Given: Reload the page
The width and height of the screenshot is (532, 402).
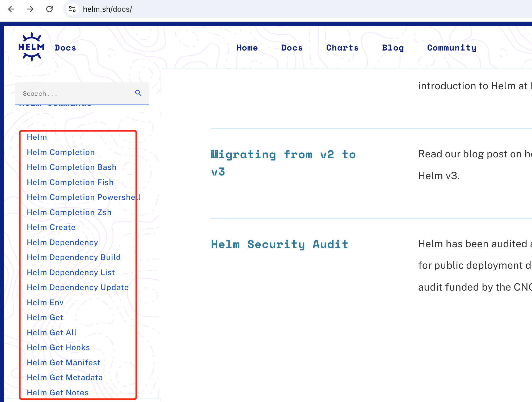Looking at the screenshot, I should (x=49, y=9).
